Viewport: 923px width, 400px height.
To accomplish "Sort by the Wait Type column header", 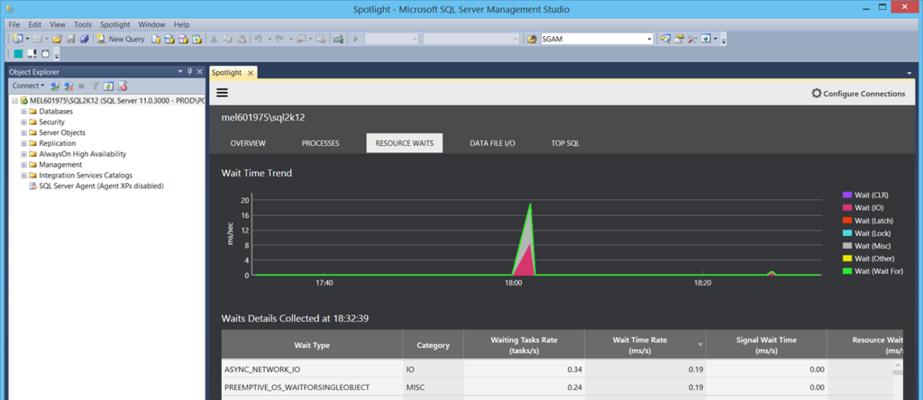I will pos(312,345).
